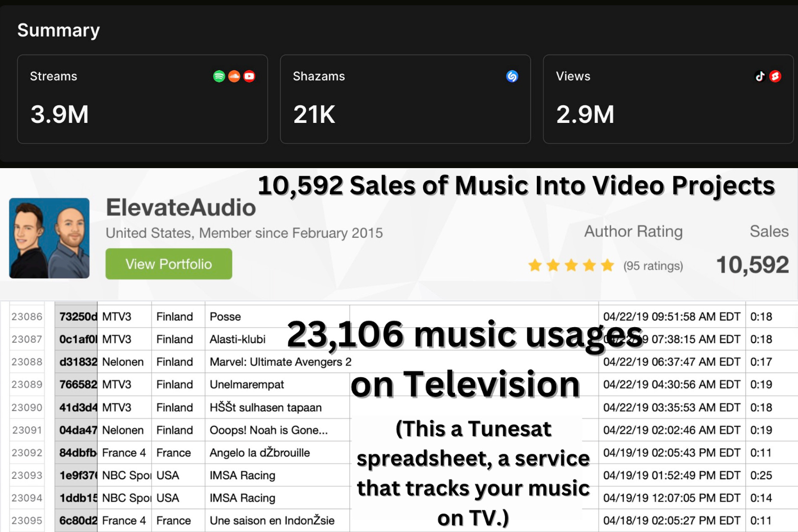Screen dimensions: 798x532
Task: Select the 73250d ID cell
Action: (77, 317)
